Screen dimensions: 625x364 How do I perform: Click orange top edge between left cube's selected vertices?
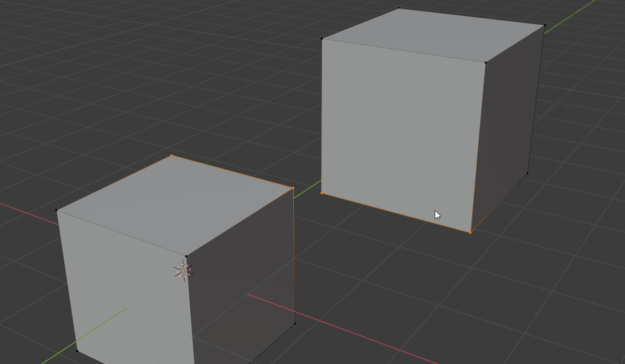232,172
